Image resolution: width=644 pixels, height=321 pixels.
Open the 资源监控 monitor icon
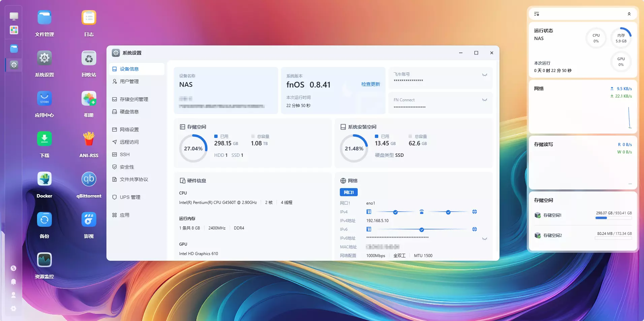(44, 260)
